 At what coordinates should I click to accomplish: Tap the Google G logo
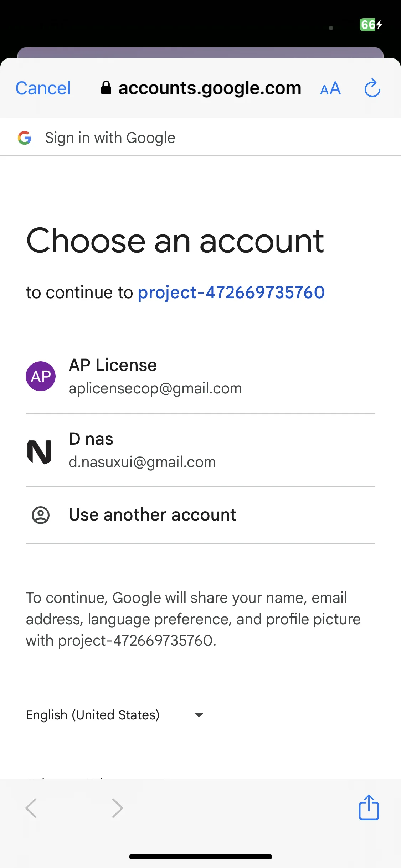[x=25, y=138]
